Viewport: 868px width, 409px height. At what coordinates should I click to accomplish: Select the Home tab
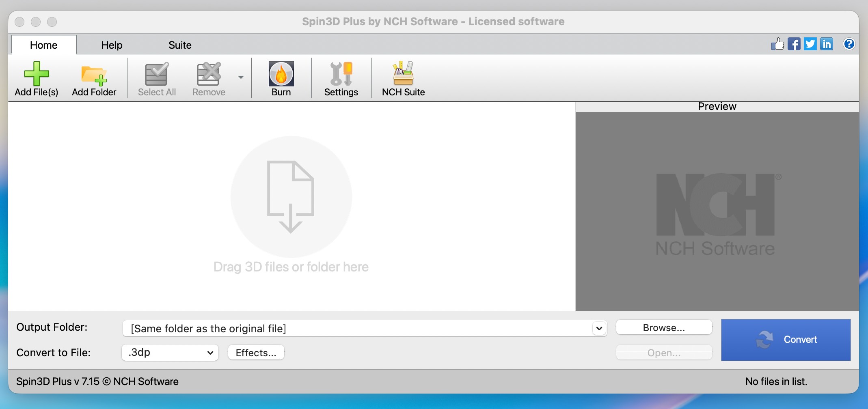point(43,45)
